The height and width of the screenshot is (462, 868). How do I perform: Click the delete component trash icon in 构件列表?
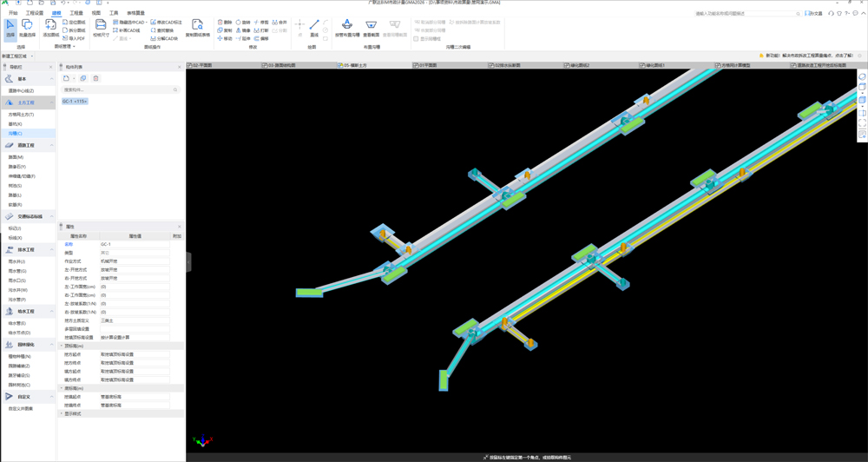(x=95, y=78)
